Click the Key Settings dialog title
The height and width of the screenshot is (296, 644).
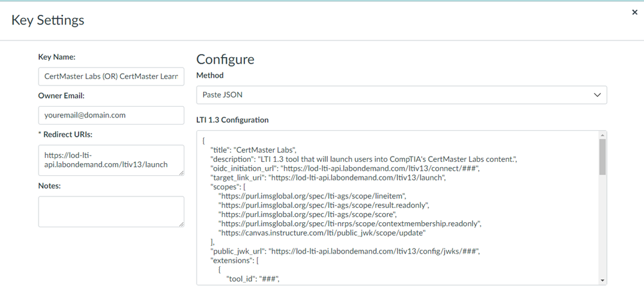[48, 20]
